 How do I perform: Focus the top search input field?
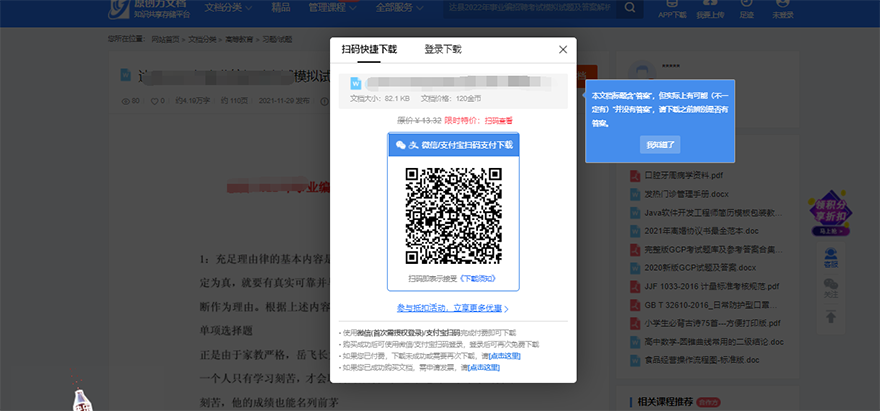tap(530, 8)
